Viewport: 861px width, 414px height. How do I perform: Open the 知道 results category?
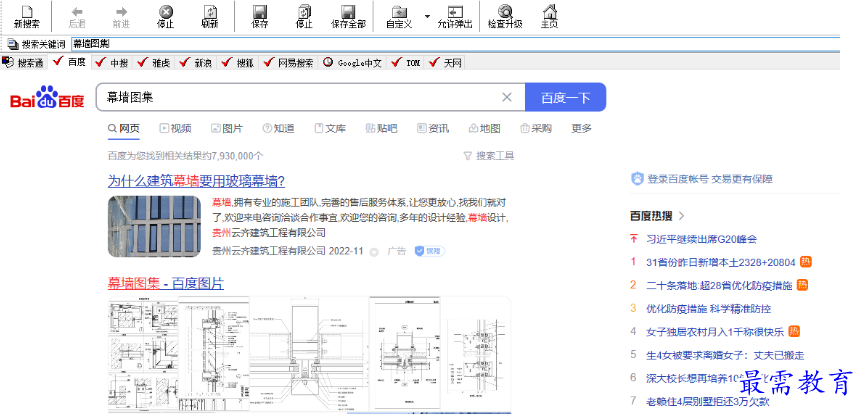(278, 128)
